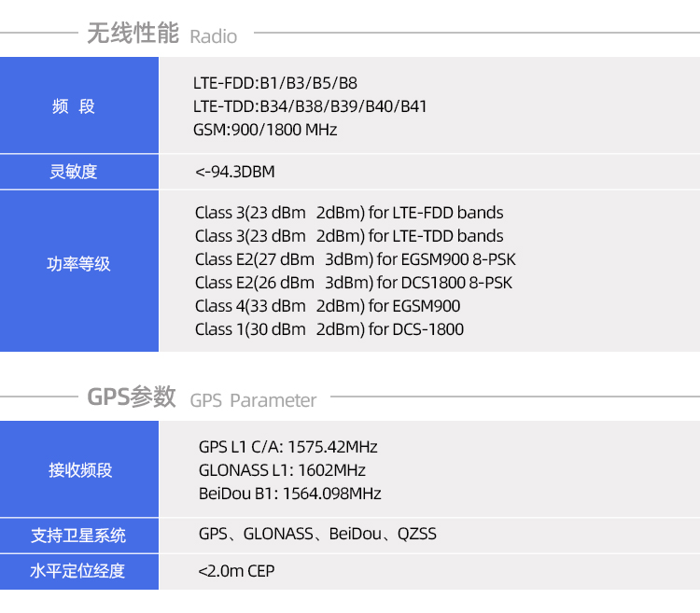Select the Class 1 DCS-1800 line
Viewport: 700px width, 613px height.
(x=329, y=329)
